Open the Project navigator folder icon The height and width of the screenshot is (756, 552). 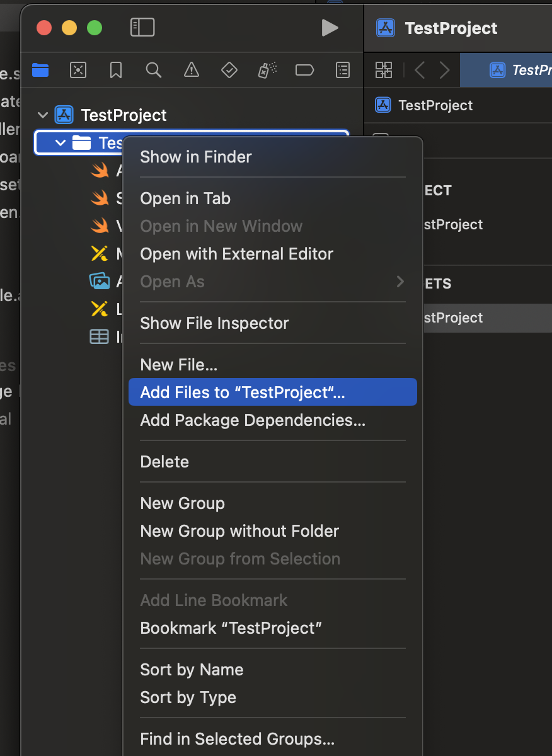40,70
